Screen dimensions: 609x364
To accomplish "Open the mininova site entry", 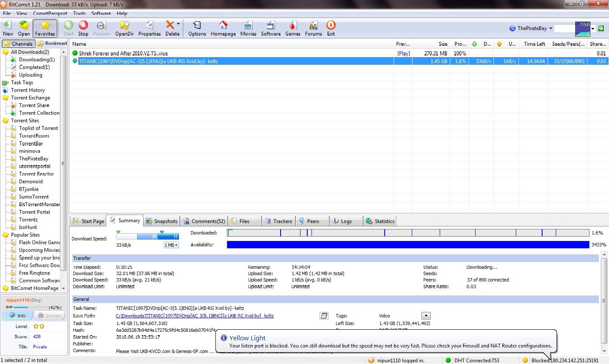I will tap(30, 151).
